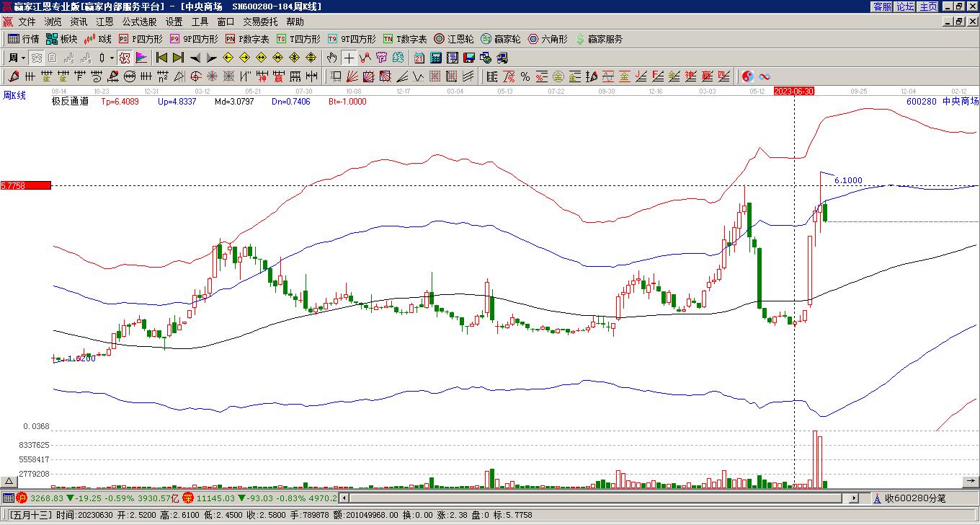Click the yin-yang Taiji icon

point(748,76)
